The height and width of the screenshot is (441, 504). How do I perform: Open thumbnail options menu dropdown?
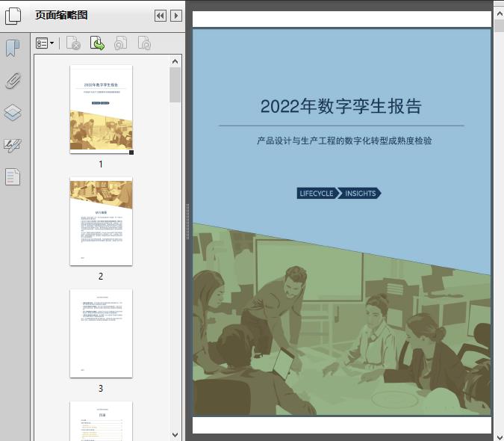pos(45,43)
